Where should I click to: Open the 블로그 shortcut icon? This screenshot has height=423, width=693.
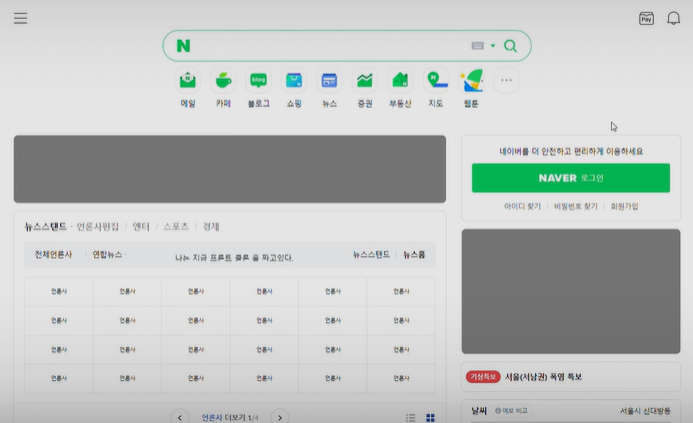(259, 81)
